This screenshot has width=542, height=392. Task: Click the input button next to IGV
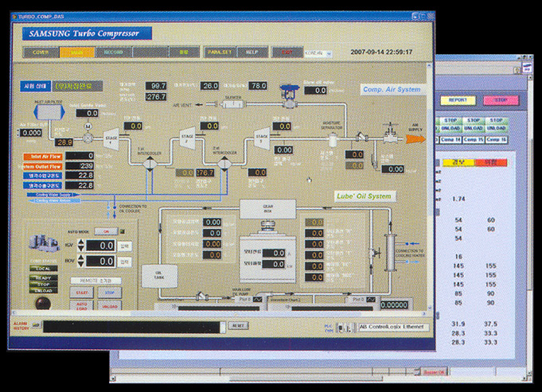[124, 246]
